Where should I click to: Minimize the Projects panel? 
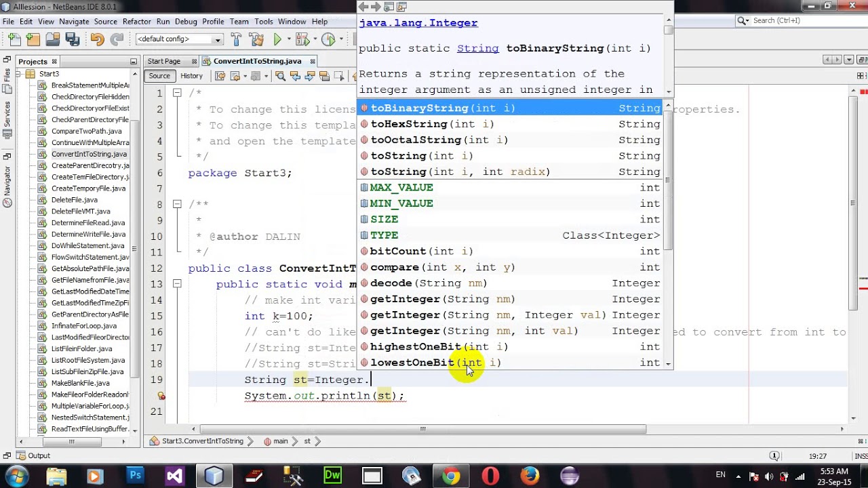tap(134, 62)
